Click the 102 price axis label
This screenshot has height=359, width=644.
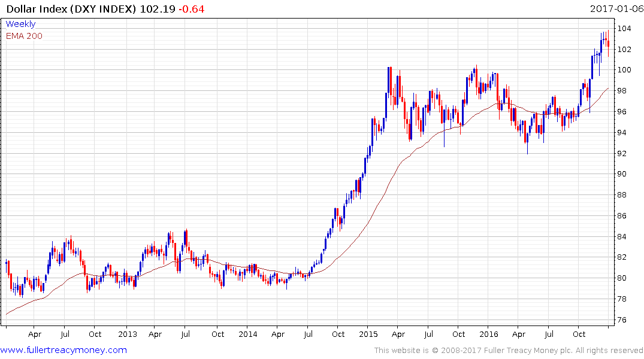[624, 49]
